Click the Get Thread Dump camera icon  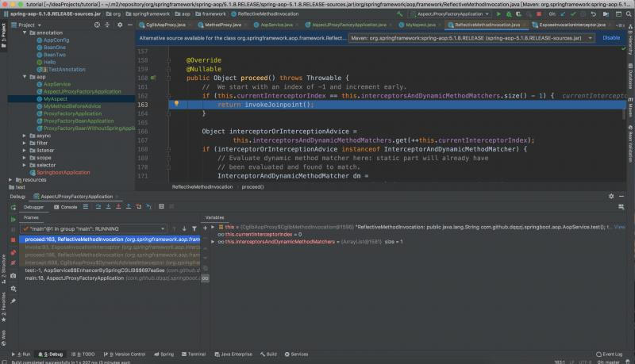13,276
